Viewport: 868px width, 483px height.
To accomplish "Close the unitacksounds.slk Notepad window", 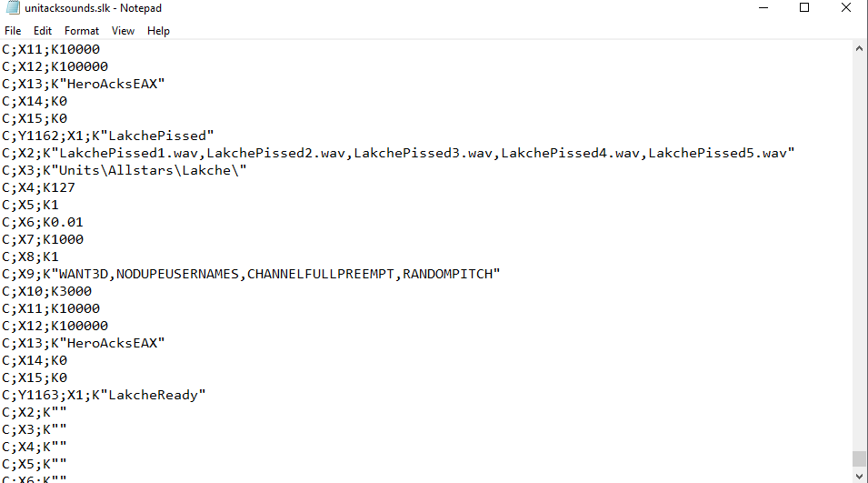I will pyautogui.click(x=846, y=8).
